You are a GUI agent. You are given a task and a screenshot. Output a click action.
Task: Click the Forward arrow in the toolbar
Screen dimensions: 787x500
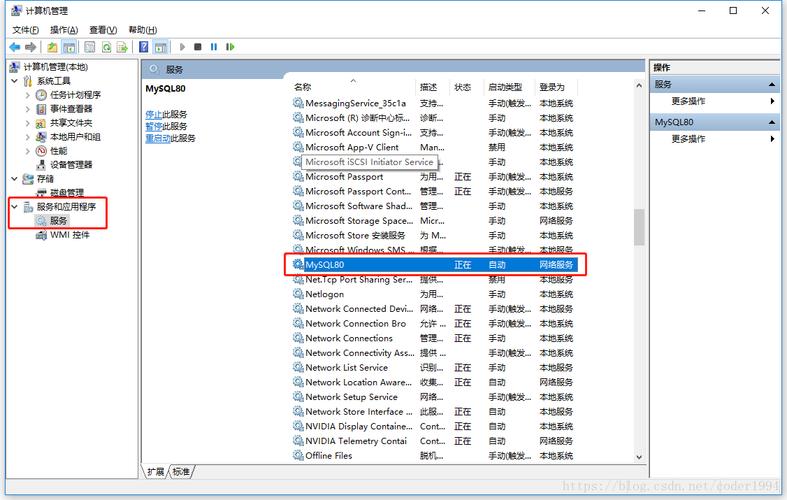[31, 47]
